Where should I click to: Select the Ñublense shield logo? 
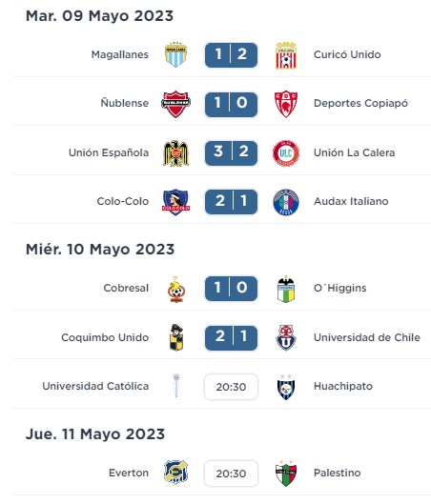pyautogui.click(x=175, y=104)
